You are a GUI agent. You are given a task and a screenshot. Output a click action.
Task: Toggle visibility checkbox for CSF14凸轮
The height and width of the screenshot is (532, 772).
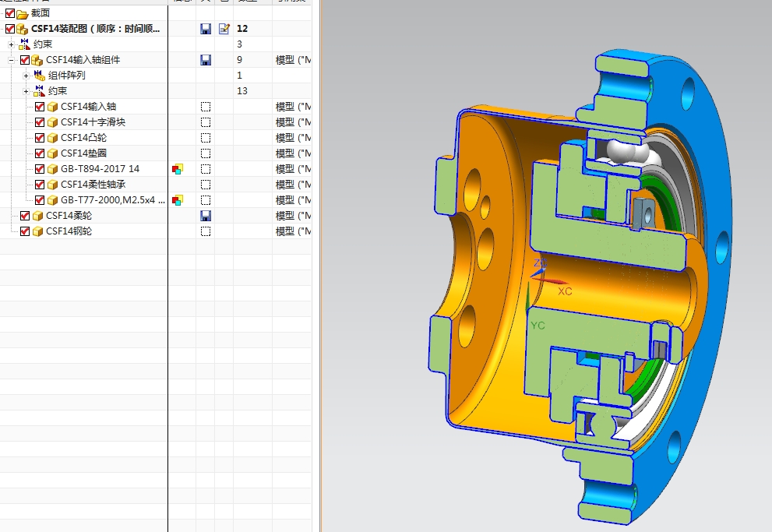point(40,138)
